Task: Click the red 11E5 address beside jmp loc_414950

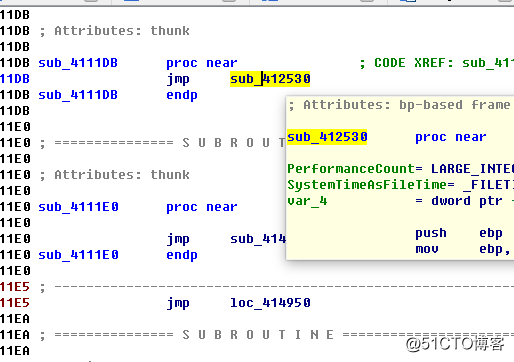Action: tap(15, 303)
